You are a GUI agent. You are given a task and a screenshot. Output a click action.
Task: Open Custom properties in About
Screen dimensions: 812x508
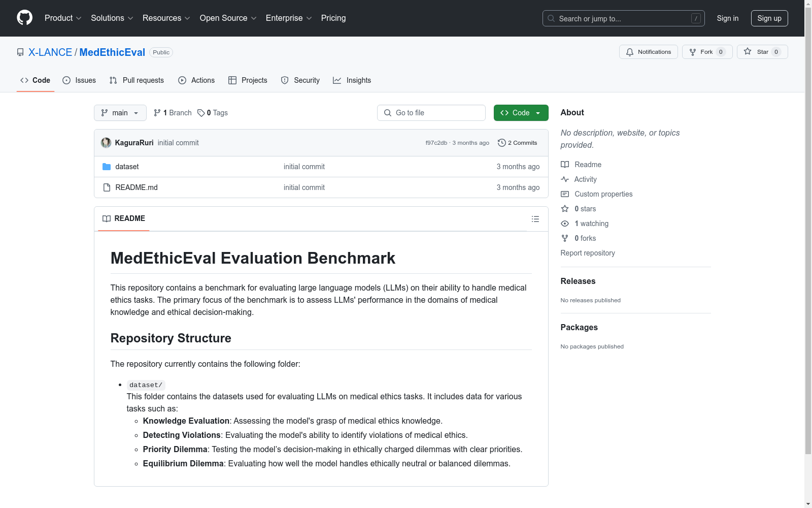597,194
